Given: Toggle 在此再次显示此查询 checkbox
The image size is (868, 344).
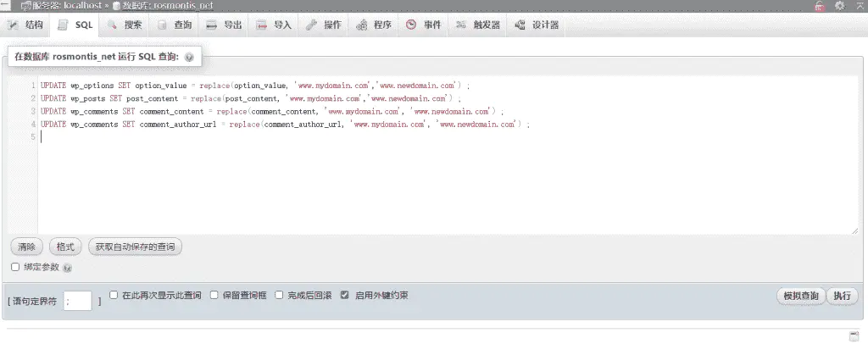Looking at the screenshot, I should (114, 295).
